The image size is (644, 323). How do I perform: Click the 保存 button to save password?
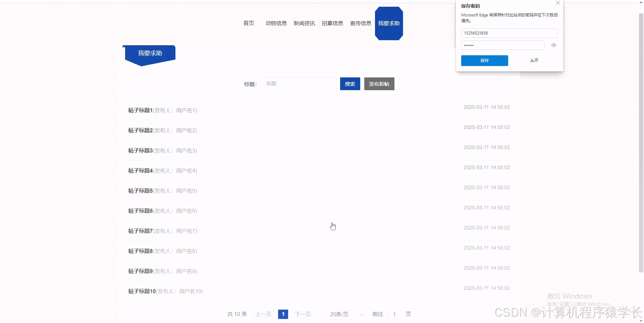[484, 61]
